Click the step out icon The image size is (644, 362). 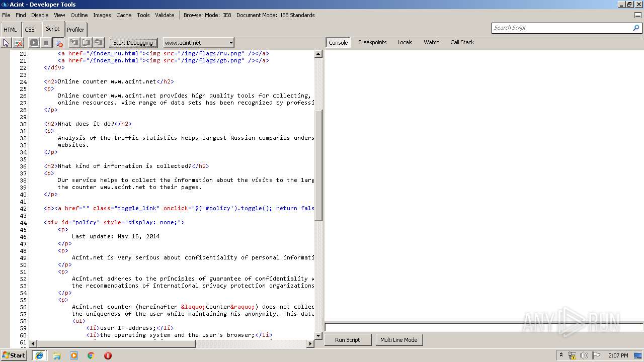(x=98, y=43)
